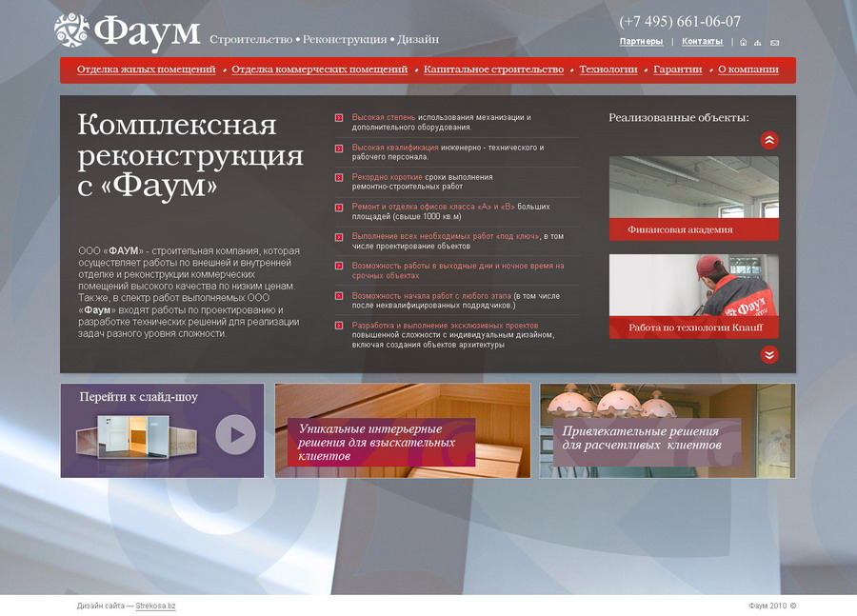This screenshot has height=616, width=857.
Task: Click bullet icon beside 'Высокая степень'
Action: [339, 118]
